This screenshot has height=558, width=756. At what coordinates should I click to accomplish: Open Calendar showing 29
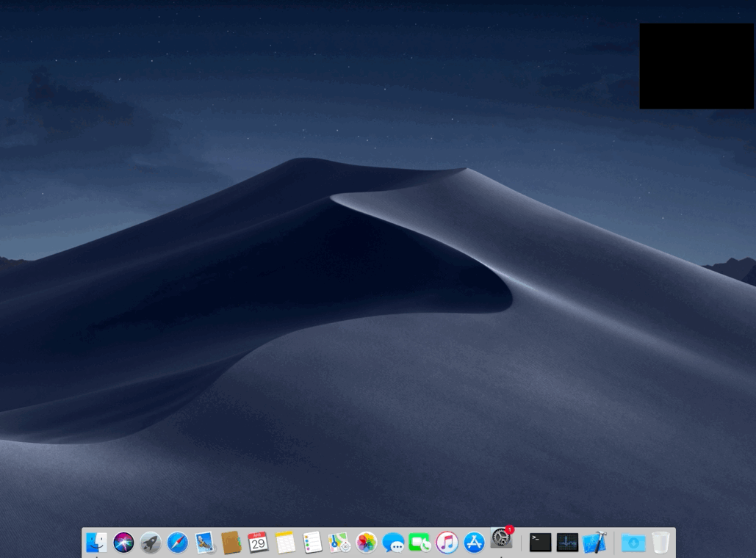pos(259,543)
